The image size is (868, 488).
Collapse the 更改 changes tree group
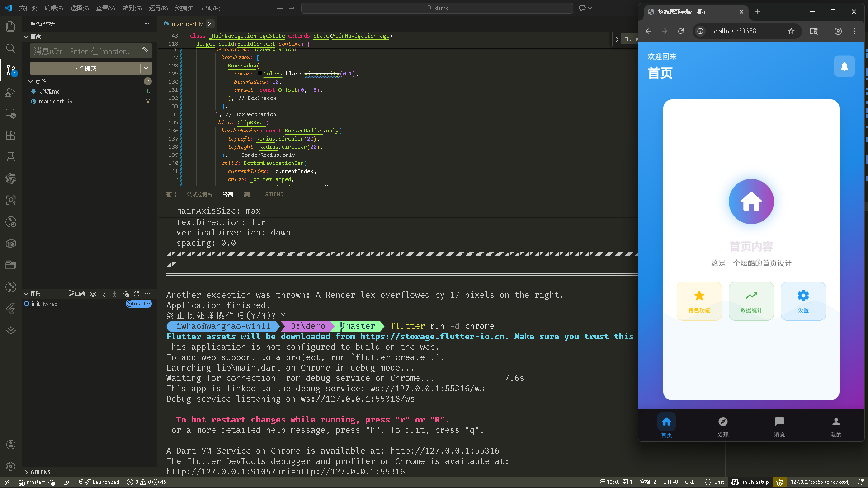pyautogui.click(x=30, y=81)
